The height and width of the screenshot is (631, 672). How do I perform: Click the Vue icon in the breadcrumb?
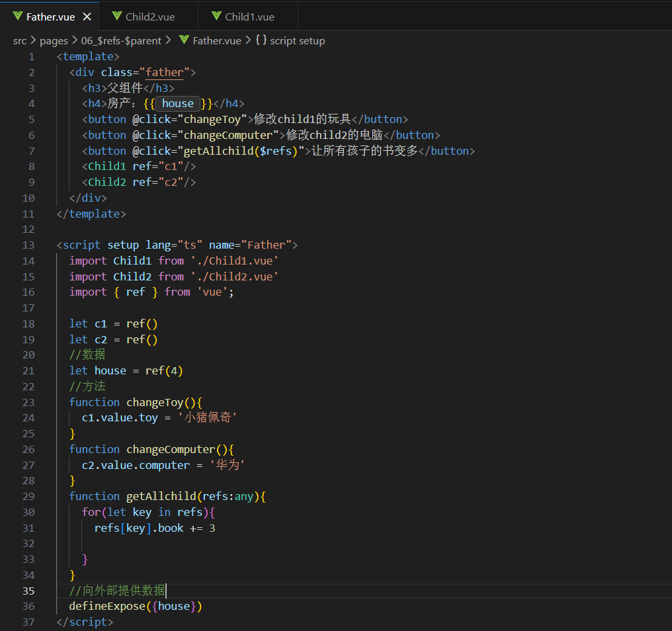pyautogui.click(x=185, y=40)
